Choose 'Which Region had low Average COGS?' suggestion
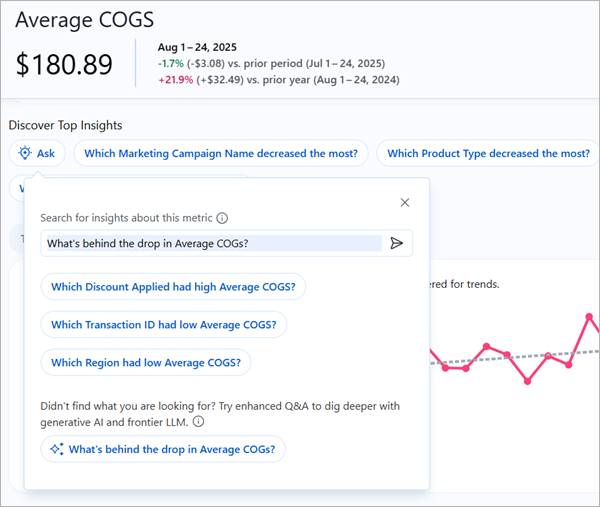 tap(146, 363)
